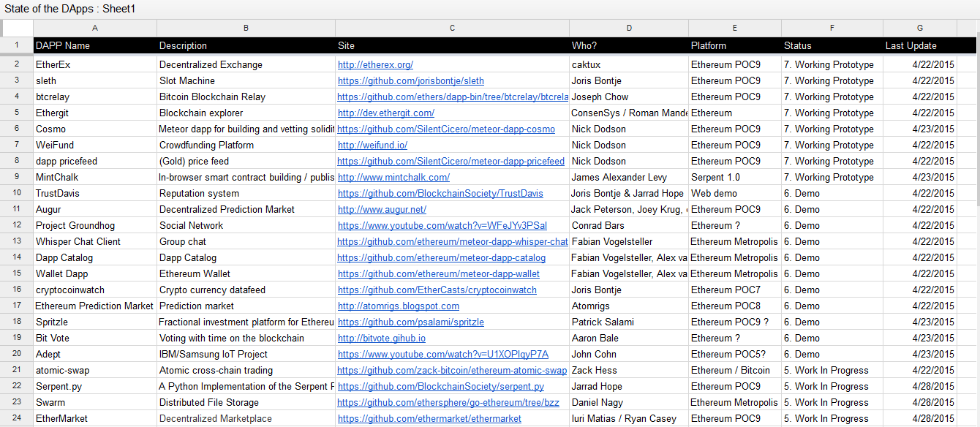Select column A header
The image size is (980, 427).
[95, 28]
